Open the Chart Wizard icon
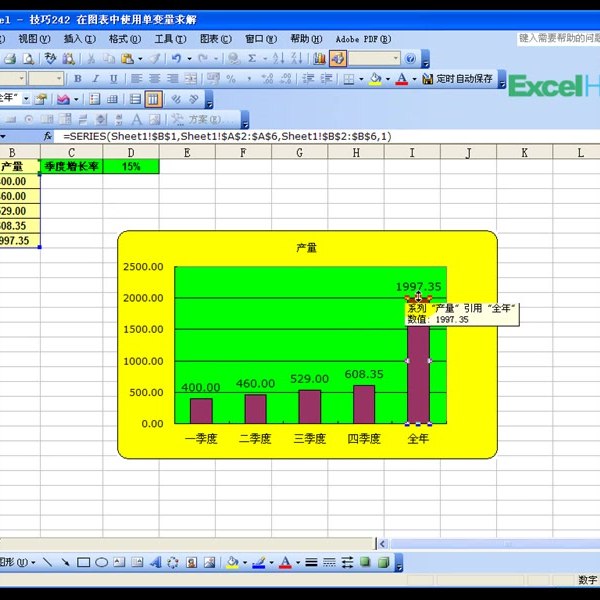Viewport: 600px width, 600px height. pos(319,59)
